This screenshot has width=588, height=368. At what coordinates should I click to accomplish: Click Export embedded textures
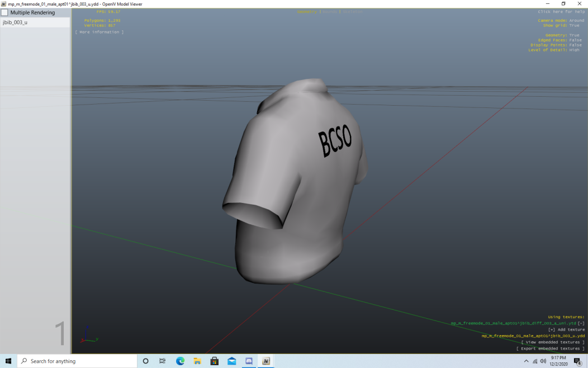pyautogui.click(x=550, y=349)
